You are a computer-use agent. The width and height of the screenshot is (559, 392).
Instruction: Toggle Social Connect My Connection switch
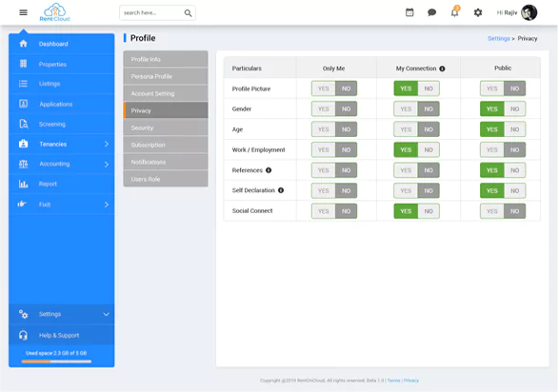click(416, 211)
